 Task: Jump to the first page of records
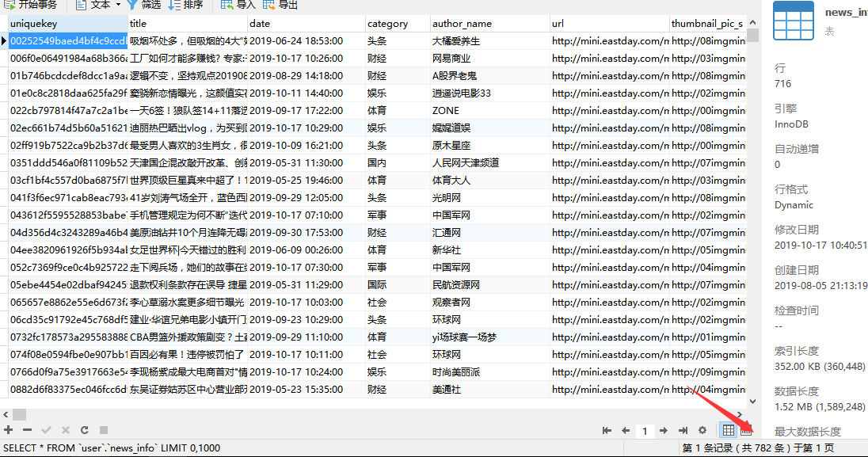(607, 430)
